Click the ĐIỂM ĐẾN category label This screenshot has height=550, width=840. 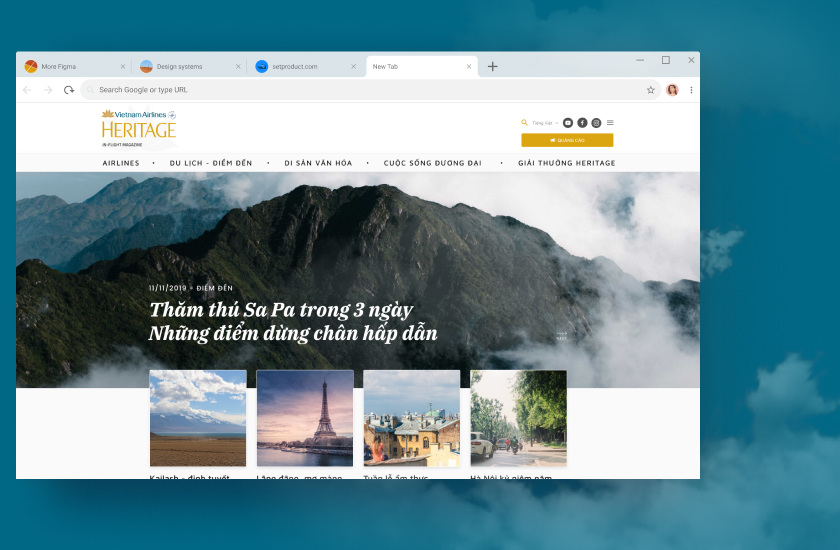[214, 288]
